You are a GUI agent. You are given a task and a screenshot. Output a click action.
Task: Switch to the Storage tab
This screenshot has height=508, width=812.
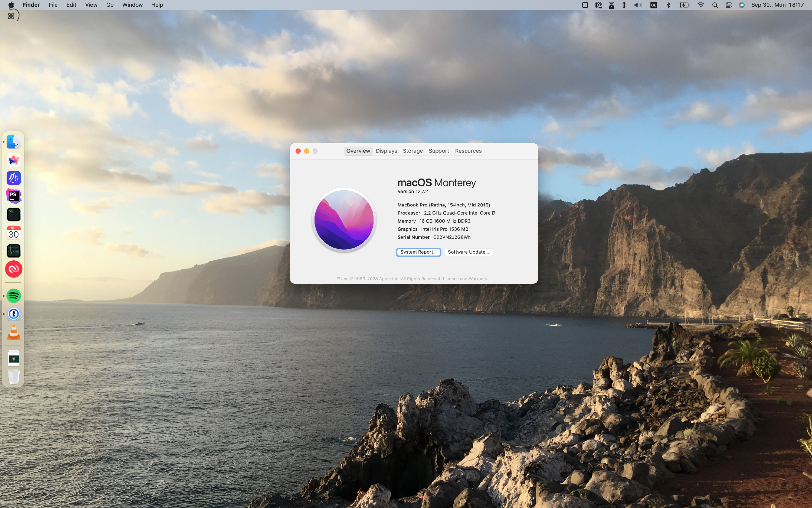(413, 151)
